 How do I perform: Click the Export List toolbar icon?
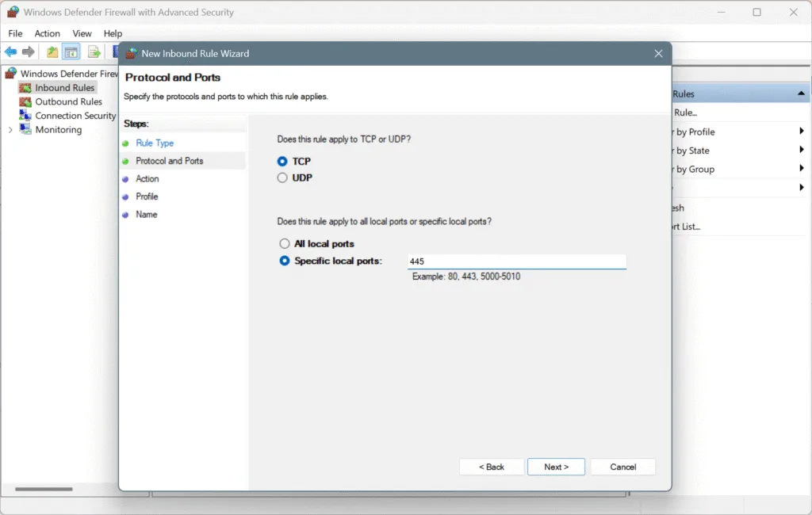[x=94, y=51]
